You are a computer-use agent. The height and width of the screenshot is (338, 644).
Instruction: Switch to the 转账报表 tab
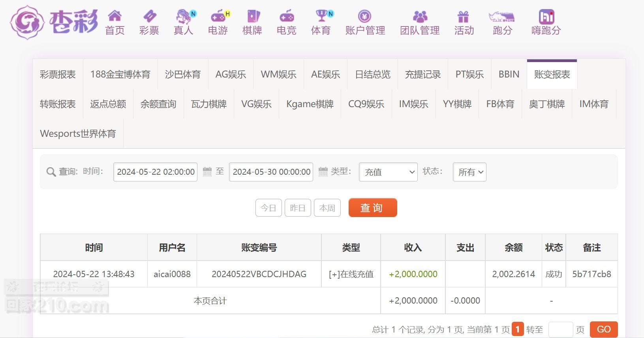(58, 104)
